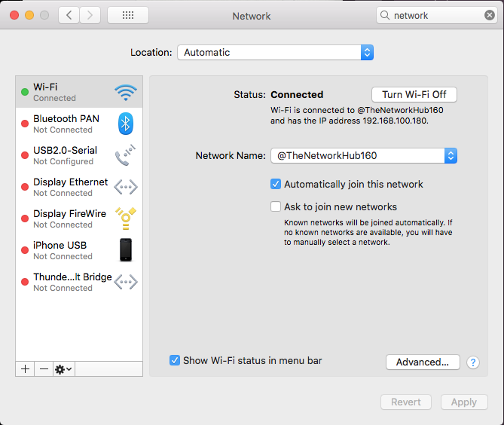Open the gear action menu

[x=63, y=368]
